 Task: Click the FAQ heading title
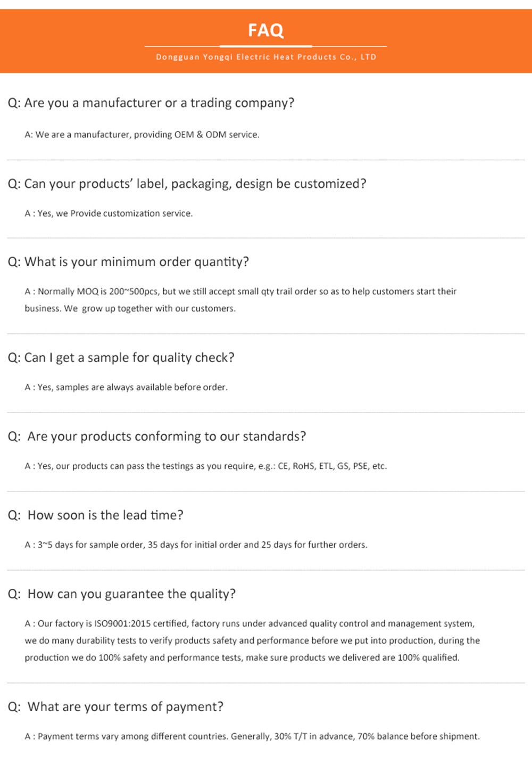pos(266,30)
